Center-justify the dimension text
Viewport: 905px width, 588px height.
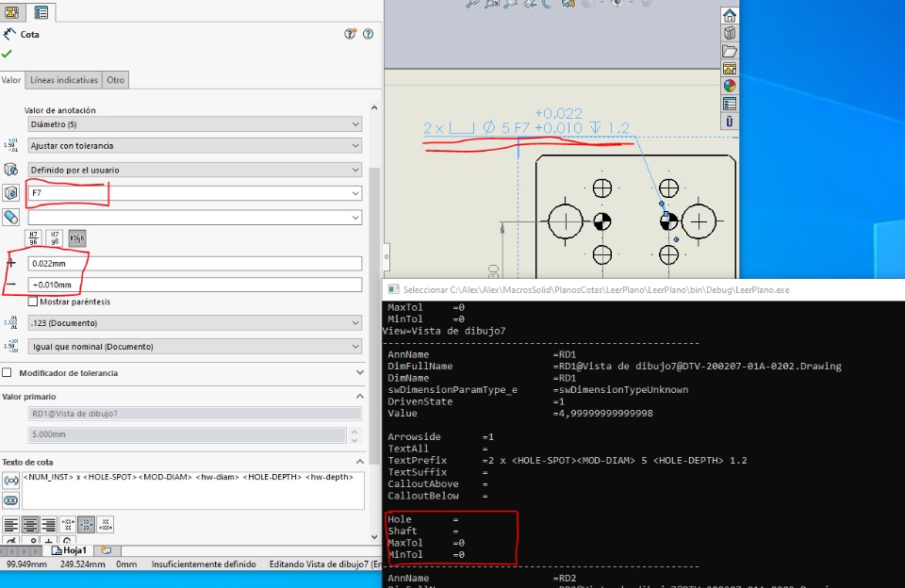30,524
